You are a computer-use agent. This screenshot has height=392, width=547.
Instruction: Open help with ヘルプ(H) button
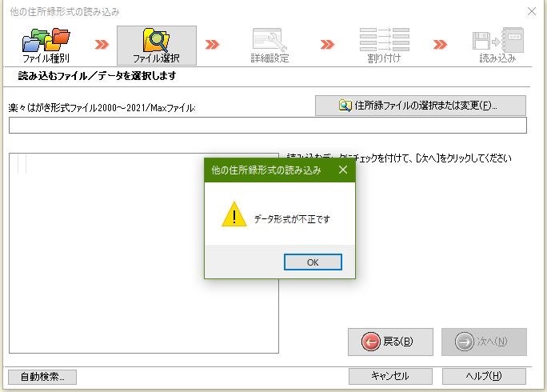point(484,376)
